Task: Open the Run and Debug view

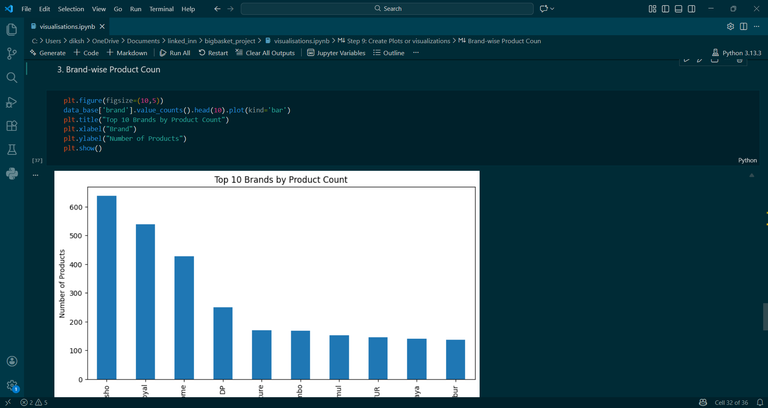Action: pos(12,102)
